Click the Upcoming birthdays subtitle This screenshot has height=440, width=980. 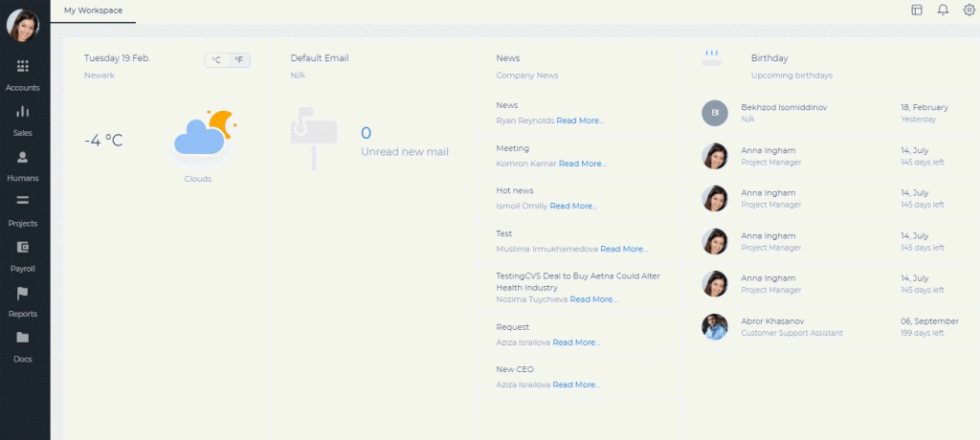tap(791, 76)
